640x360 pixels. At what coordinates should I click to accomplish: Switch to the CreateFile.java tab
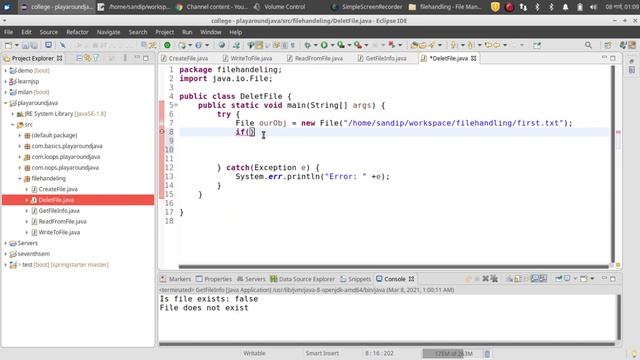pyautogui.click(x=184, y=58)
